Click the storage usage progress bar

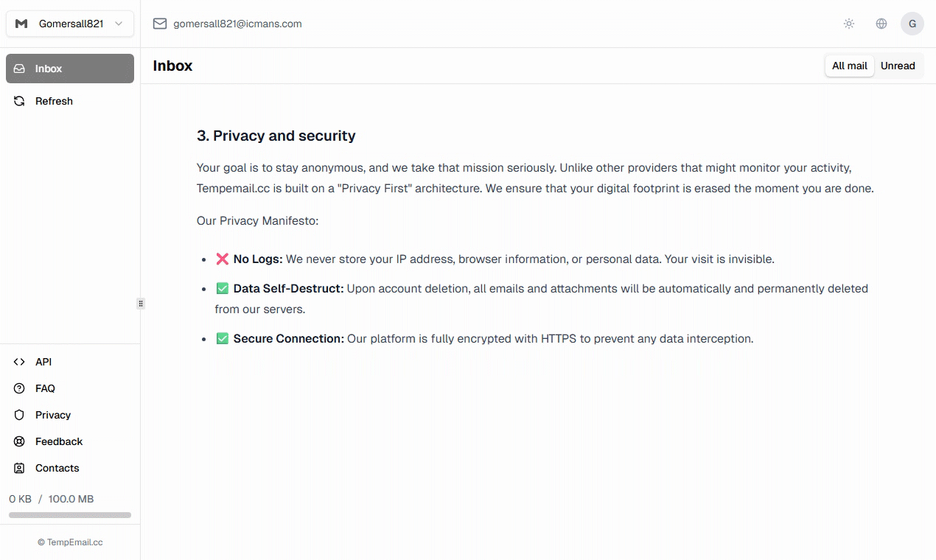pos(69,514)
